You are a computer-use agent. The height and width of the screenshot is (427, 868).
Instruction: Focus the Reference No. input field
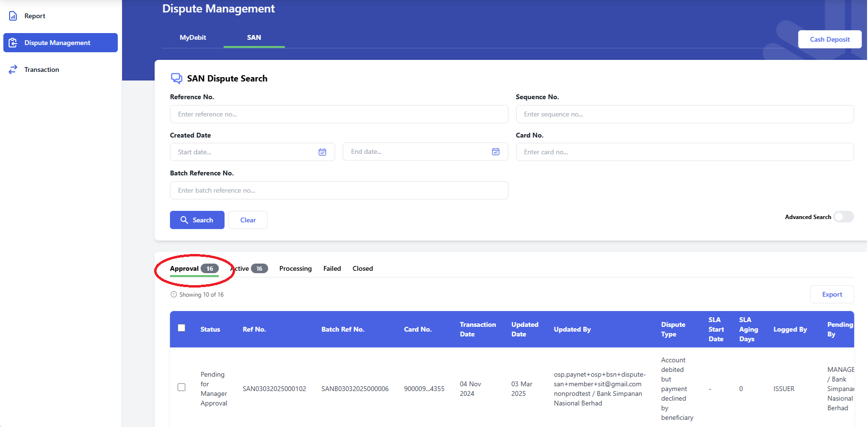tap(339, 114)
